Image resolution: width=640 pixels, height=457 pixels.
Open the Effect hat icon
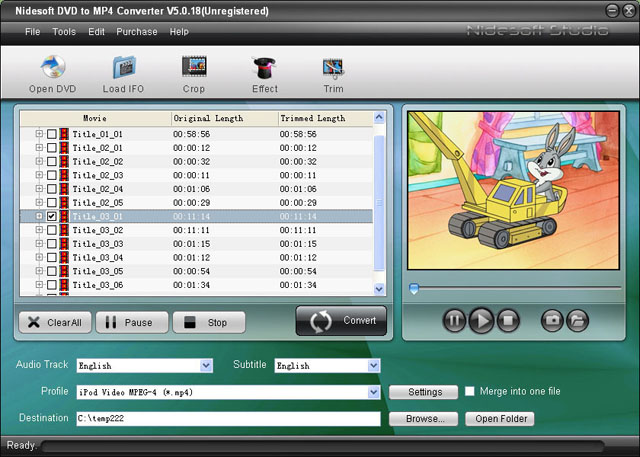(x=265, y=68)
